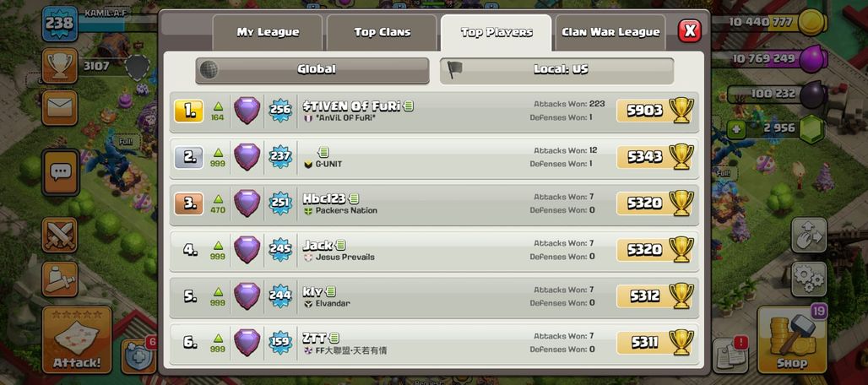Select the Global leaderboard toggle

point(312,70)
